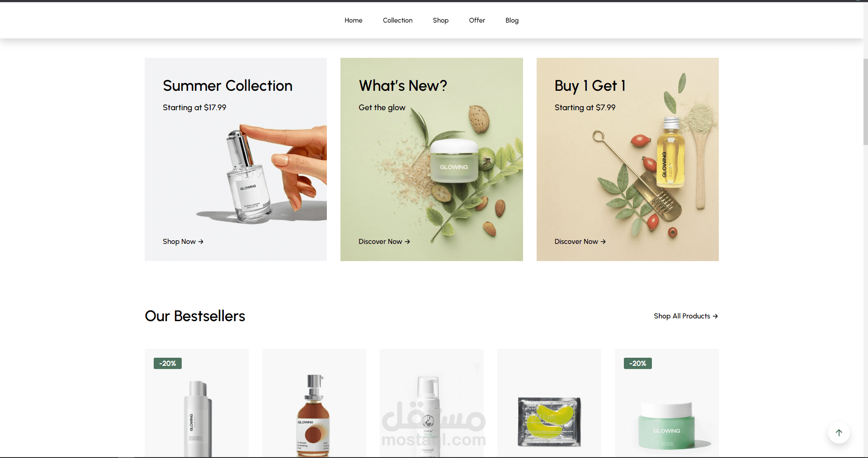
Task: Click Discover Now on What's New banner
Action: (x=384, y=242)
